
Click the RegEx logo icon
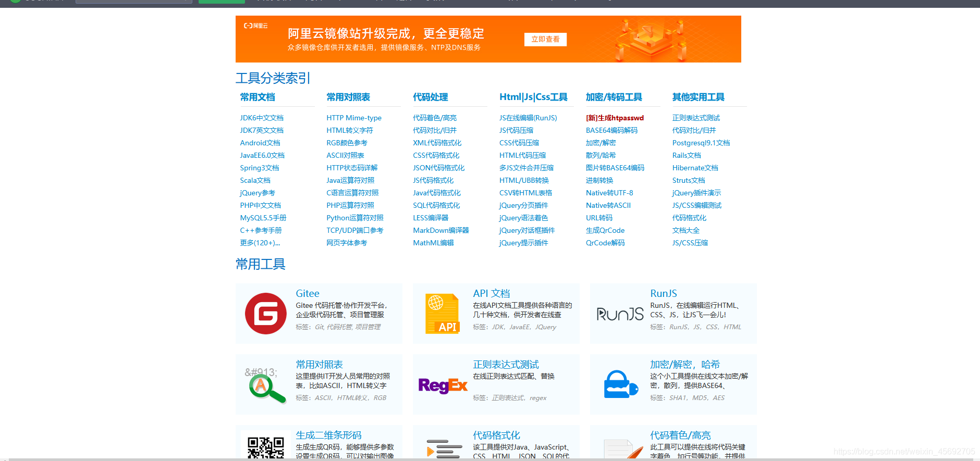pos(443,385)
